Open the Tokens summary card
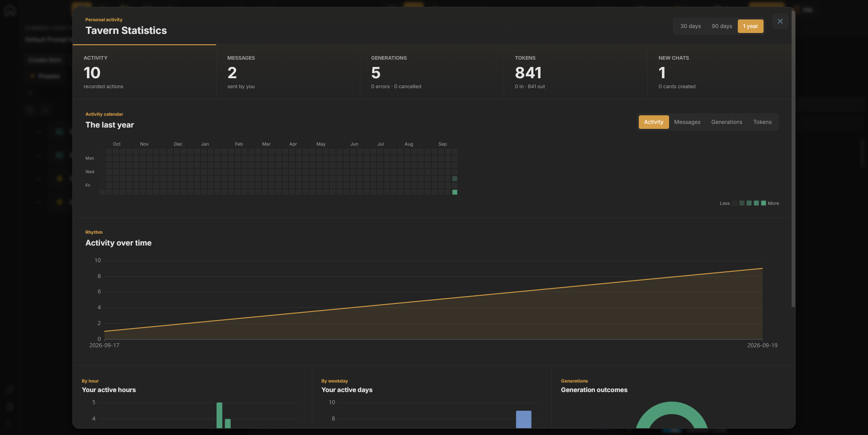 (576, 72)
